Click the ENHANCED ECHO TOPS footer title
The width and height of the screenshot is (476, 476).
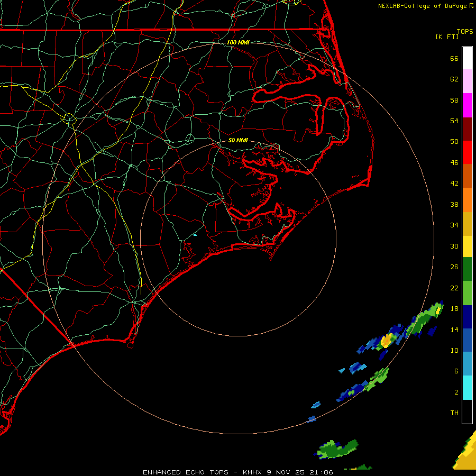click(x=186, y=472)
